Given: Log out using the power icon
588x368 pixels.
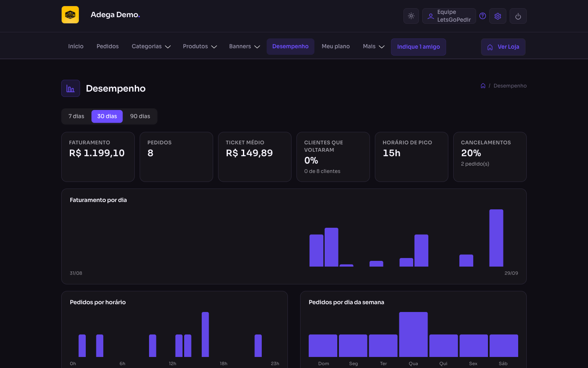Looking at the screenshot, I should (x=518, y=16).
